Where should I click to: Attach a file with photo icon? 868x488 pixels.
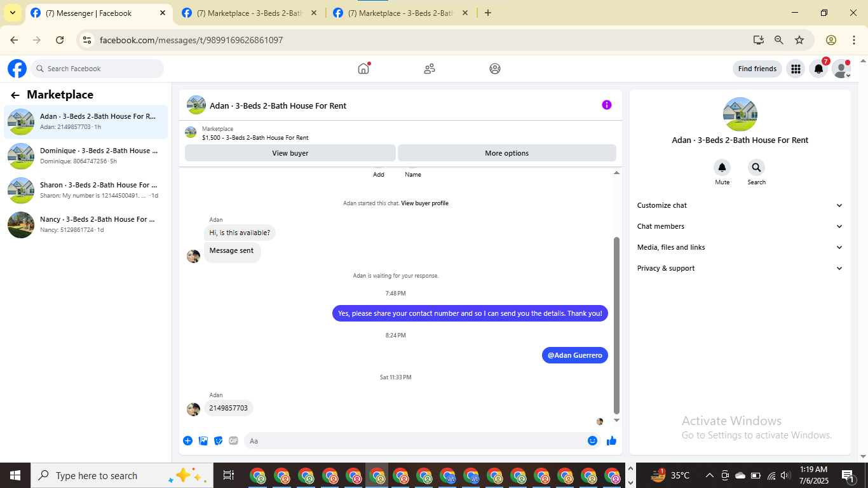[x=203, y=440]
